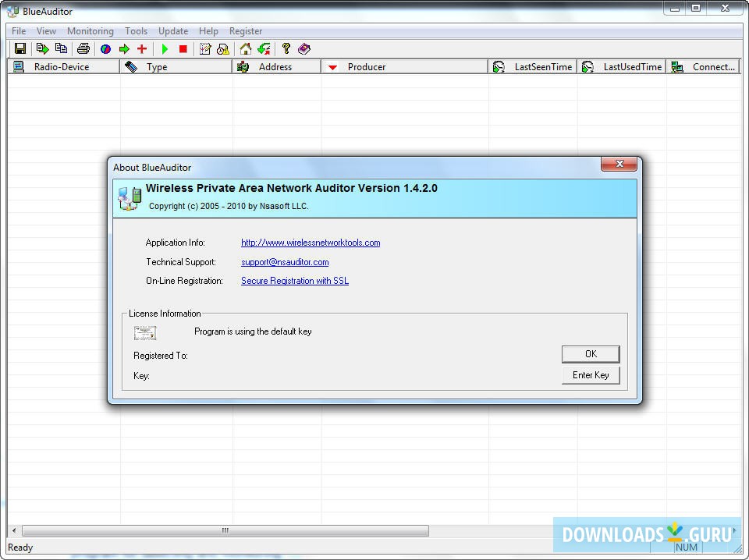The height and width of the screenshot is (560, 749).
Task: Open the File menu
Action: click(x=19, y=31)
